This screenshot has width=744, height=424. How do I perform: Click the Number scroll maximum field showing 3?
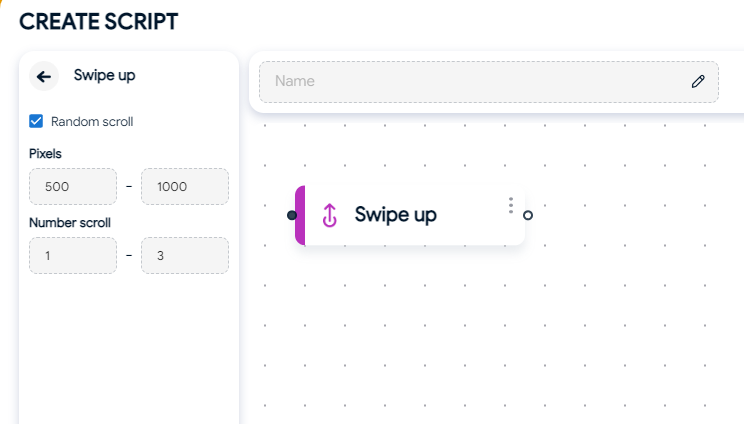185,256
